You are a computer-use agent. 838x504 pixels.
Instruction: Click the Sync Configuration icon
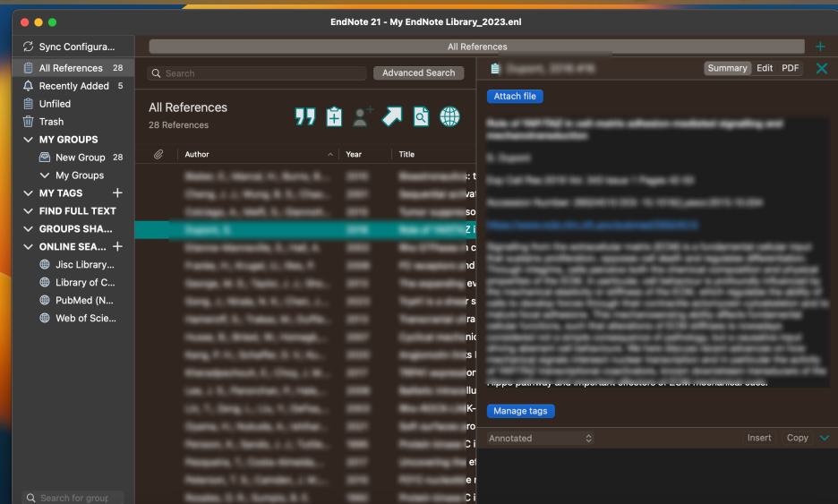tap(29, 47)
